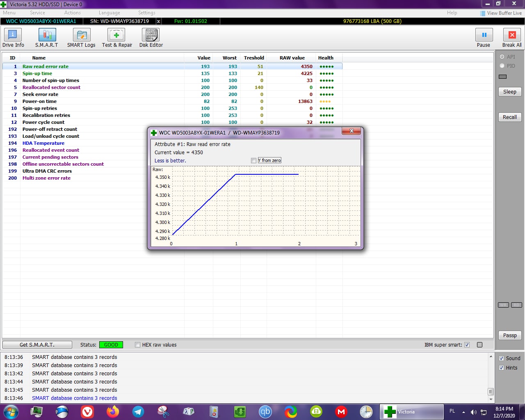Select the Raw read error rate row
The height and width of the screenshot is (420, 525).
[172, 66]
